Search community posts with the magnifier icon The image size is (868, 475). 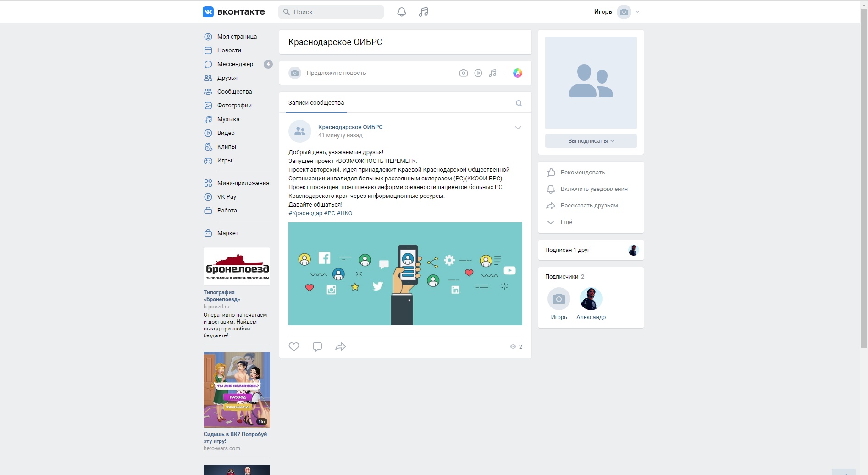[x=519, y=103]
